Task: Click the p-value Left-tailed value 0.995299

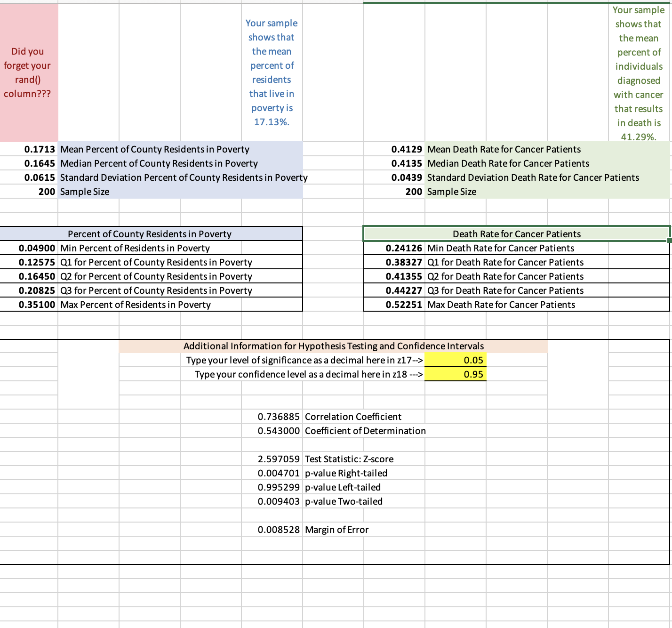Action: click(279, 487)
